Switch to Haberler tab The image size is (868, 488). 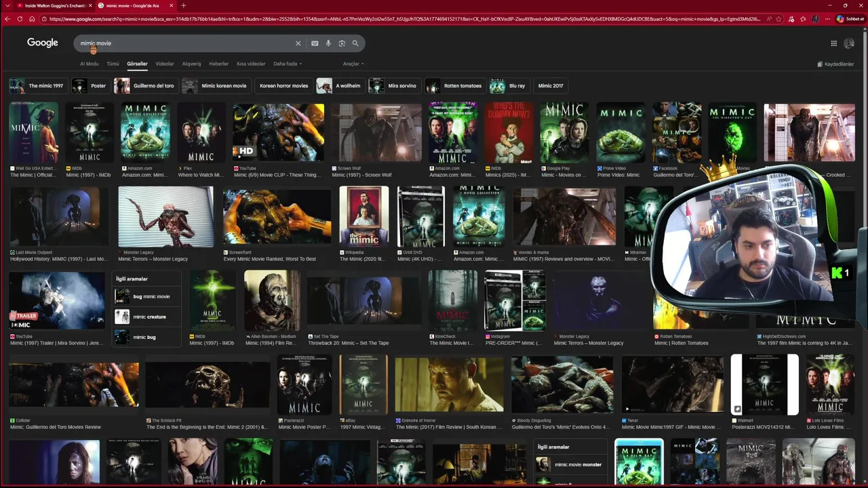(218, 64)
